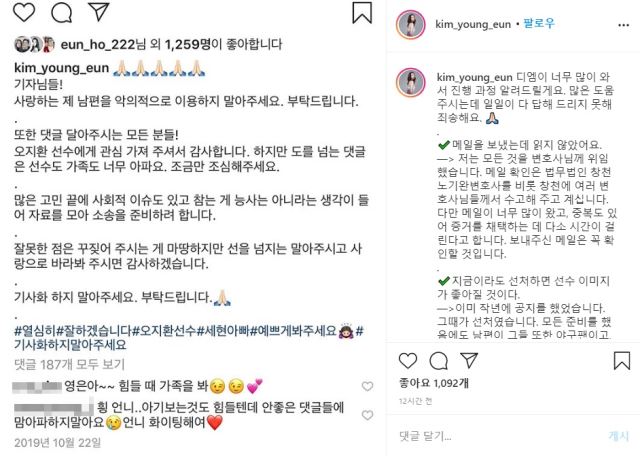
Task: Like the left post with the heart icon
Action: 24,11
